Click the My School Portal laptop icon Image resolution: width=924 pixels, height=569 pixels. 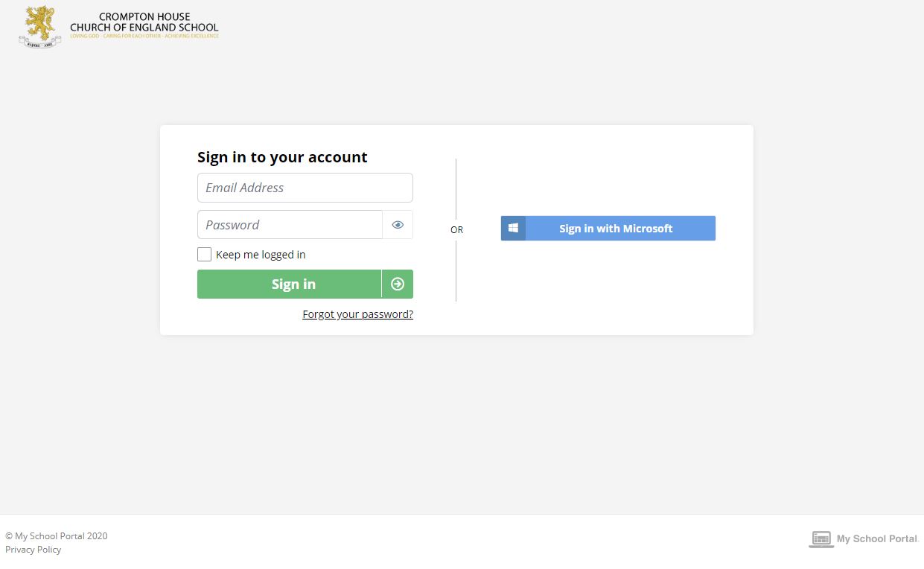[821, 539]
